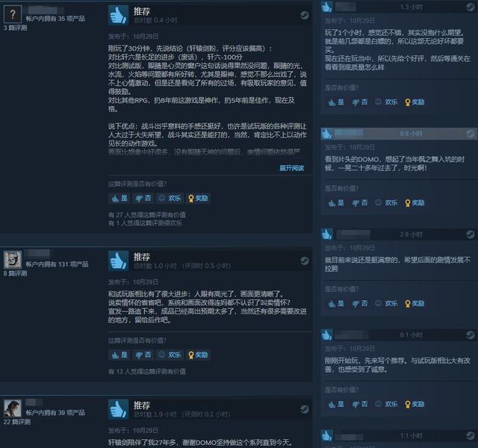
Task: Award 奖励 to the 1.3 小时 sidebar review
Action: pyautogui.click(x=415, y=102)
